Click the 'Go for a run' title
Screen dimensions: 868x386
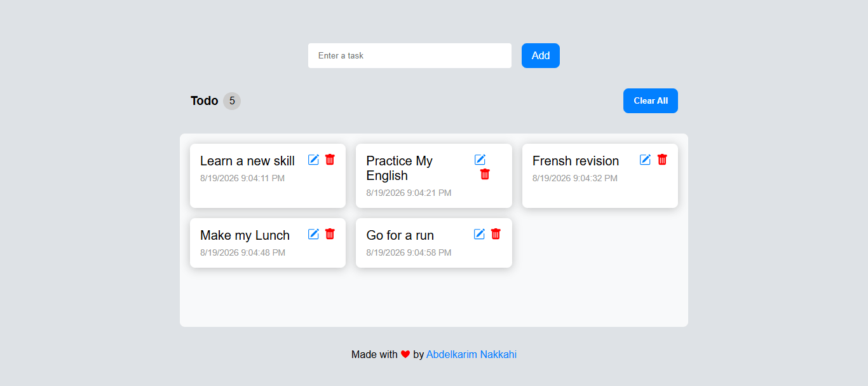point(400,235)
